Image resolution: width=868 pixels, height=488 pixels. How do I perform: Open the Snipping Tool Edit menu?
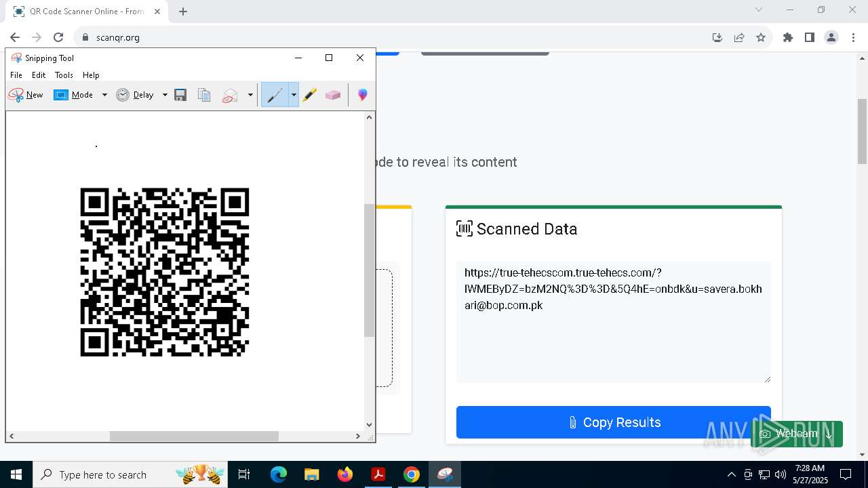coord(39,75)
